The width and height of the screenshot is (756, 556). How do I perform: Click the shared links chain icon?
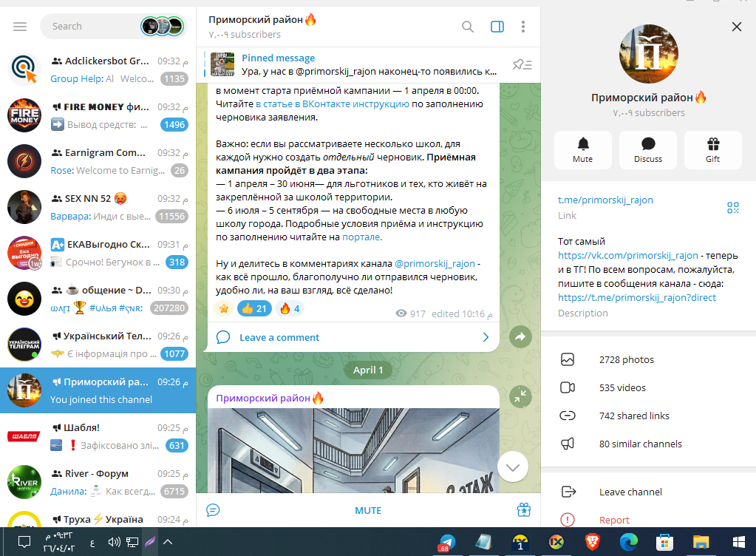[x=568, y=416]
